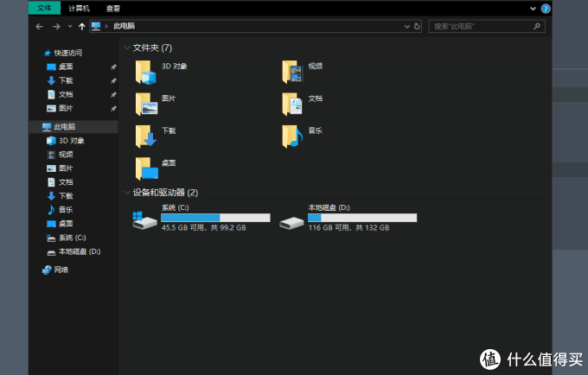Open the 计算机 ribbon tab
Image resolution: width=588 pixels, height=375 pixels.
pos(80,9)
